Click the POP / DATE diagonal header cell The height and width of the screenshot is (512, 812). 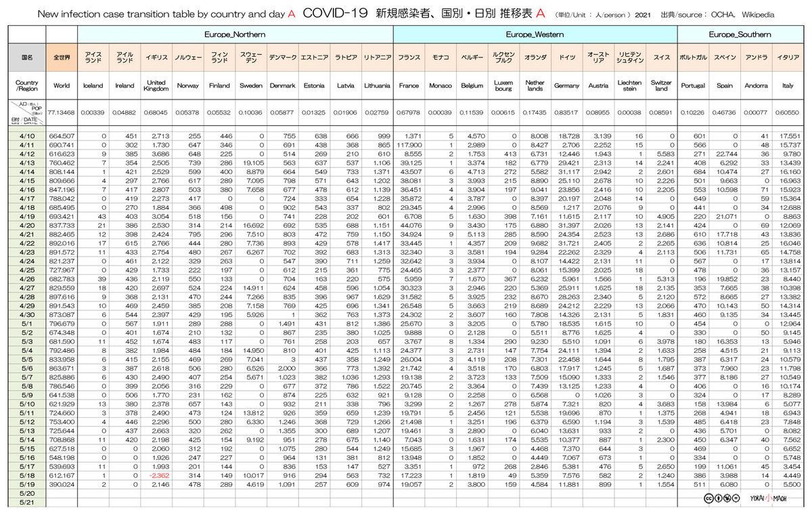[26, 112]
